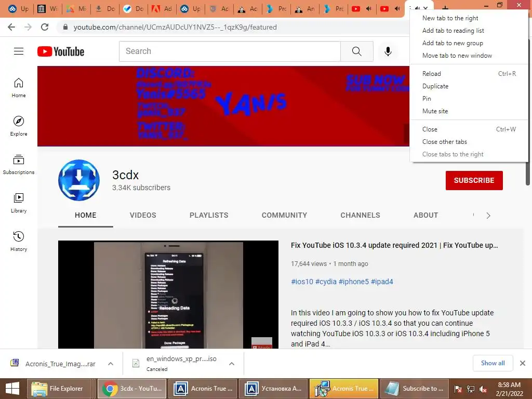Go back with the browser back arrow
This screenshot has width=532, height=399.
click(11, 27)
